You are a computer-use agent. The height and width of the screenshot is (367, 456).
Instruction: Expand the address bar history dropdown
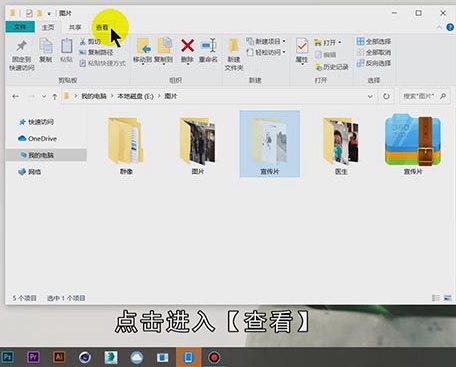click(x=370, y=96)
